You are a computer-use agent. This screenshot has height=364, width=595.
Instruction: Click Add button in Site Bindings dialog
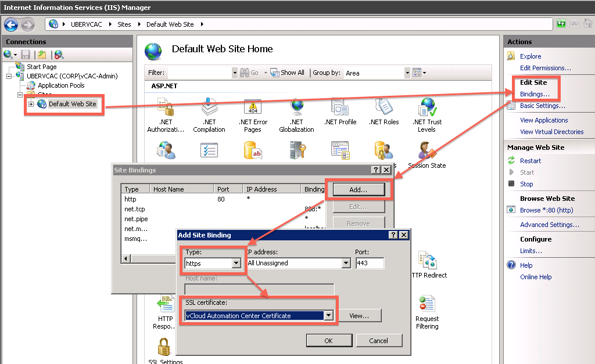359,190
